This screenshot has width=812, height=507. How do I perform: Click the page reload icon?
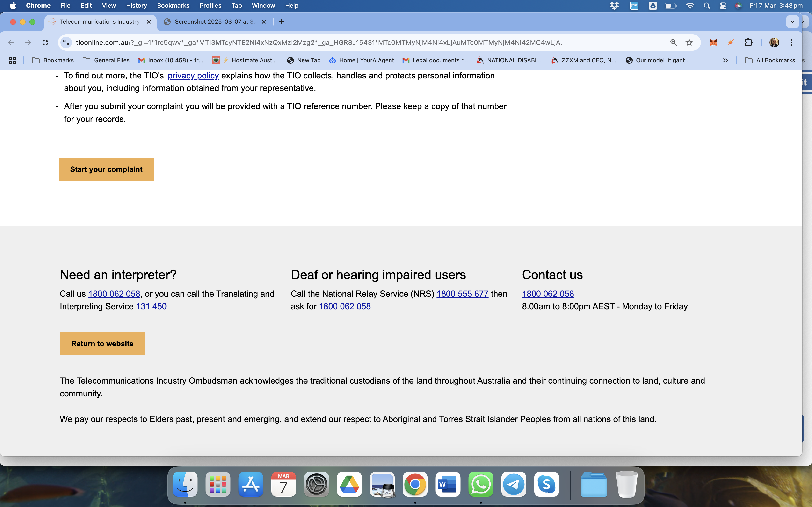pos(45,42)
